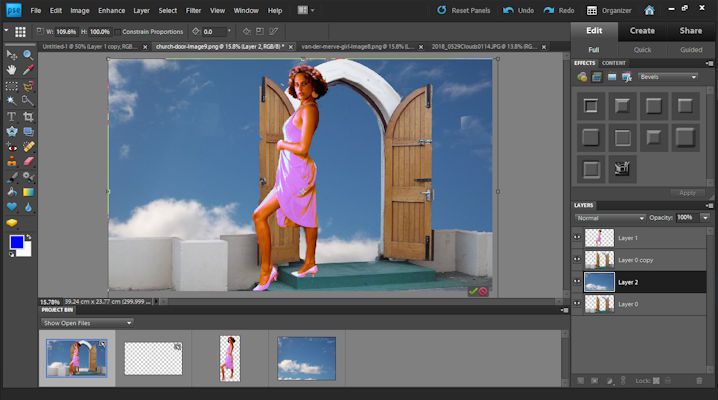Viewport: 718px width, 400px height.
Task: Toggle visibility of Layer 0 copy
Action: tap(577, 259)
